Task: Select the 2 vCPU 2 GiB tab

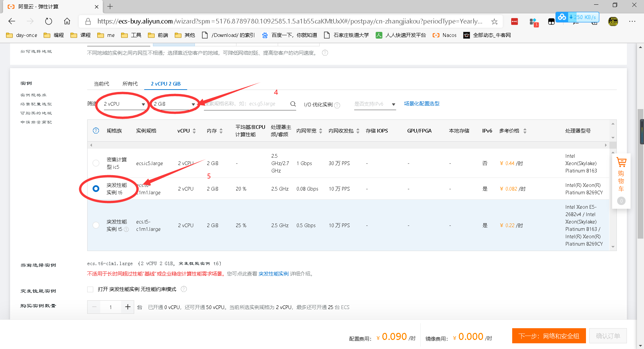Action: point(166,84)
